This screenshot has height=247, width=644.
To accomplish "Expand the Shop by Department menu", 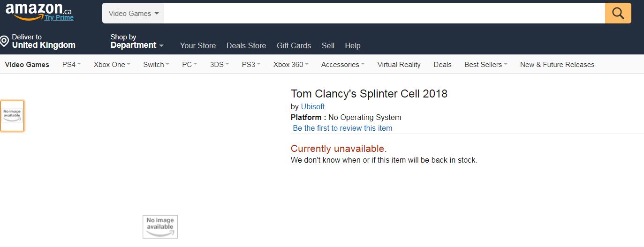I will click(137, 41).
